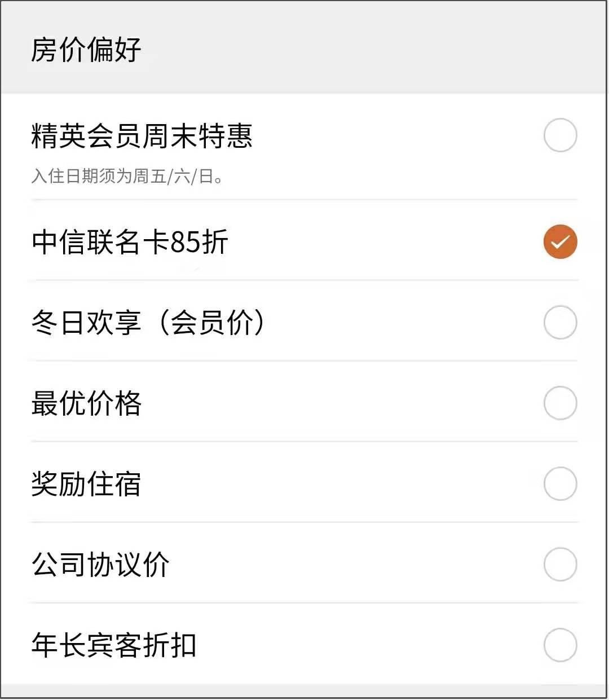This screenshot has width=609, height=700.
Task: Tap the 公司协议价 option label
Action: click(x=100, y=565)
